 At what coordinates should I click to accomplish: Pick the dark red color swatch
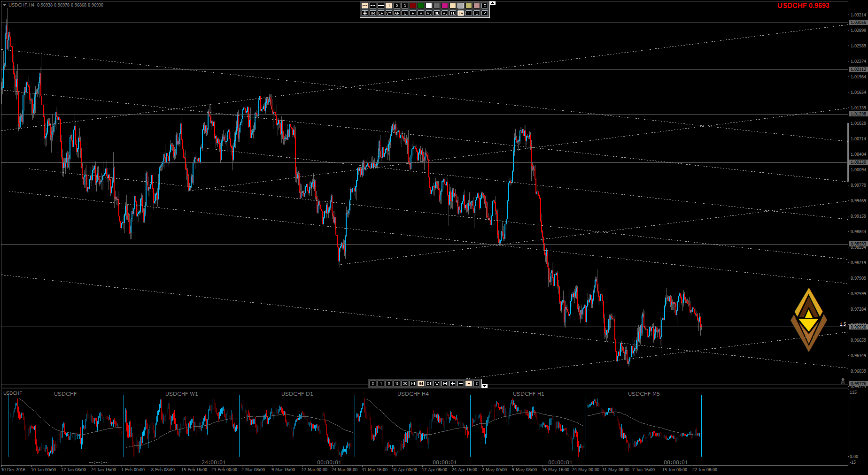pyautogui.click(x=413, y=6)
